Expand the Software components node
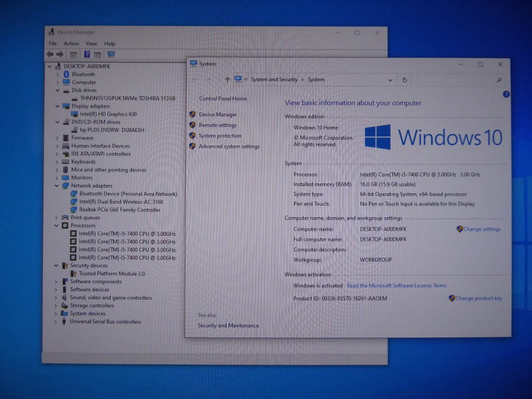The image size is (532, 399). pos(56,282)
